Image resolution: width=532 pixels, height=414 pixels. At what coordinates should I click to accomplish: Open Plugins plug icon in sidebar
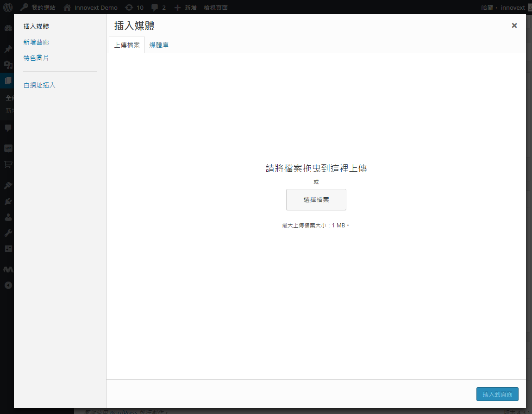(x=8, y=201)
